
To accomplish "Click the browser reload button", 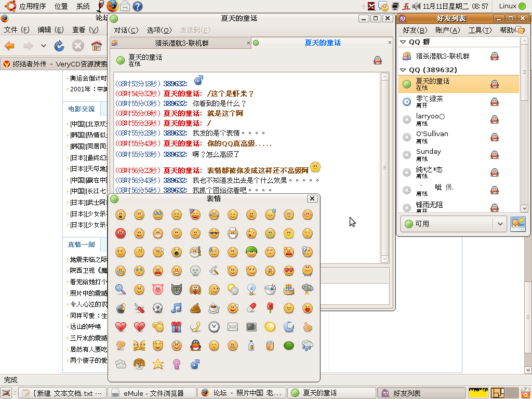I will (x=59, y=46).
